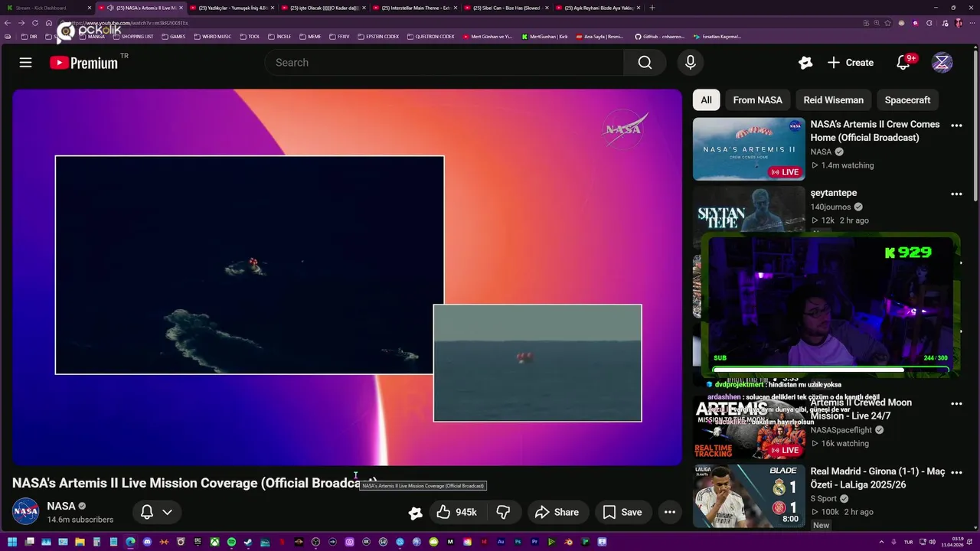
Task: Open the notifications bell with 9+ badge
Action: (x=903, y=63)
